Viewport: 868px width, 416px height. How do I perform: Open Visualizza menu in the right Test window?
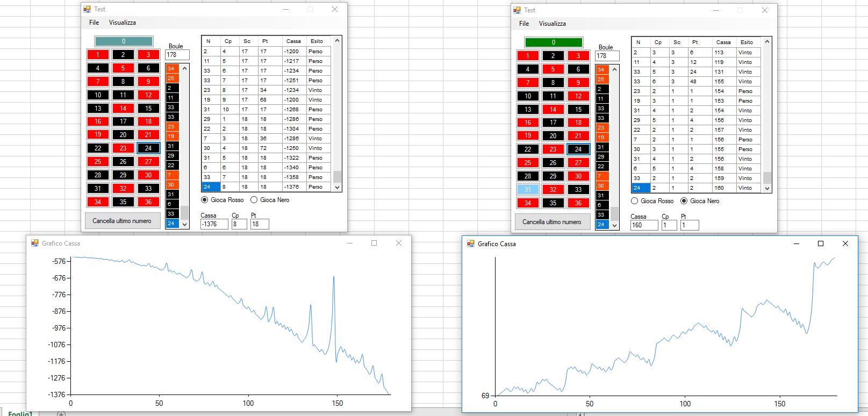552,24
